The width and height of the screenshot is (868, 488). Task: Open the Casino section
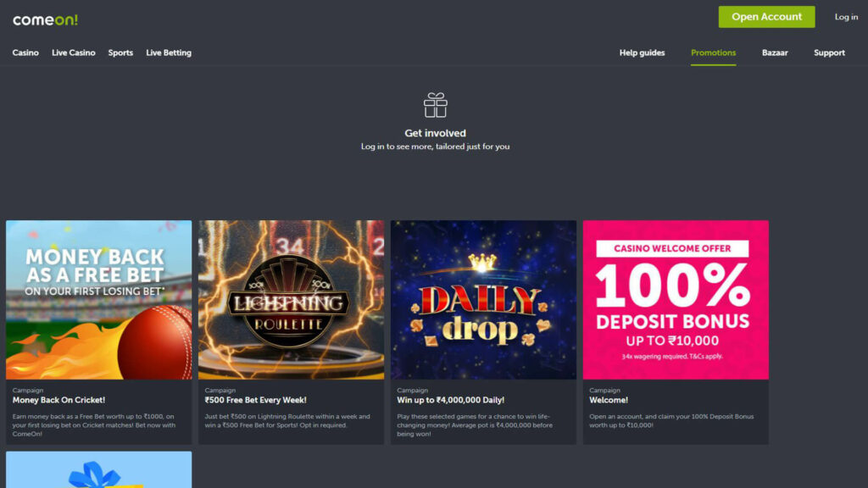[x=25, y=53]
